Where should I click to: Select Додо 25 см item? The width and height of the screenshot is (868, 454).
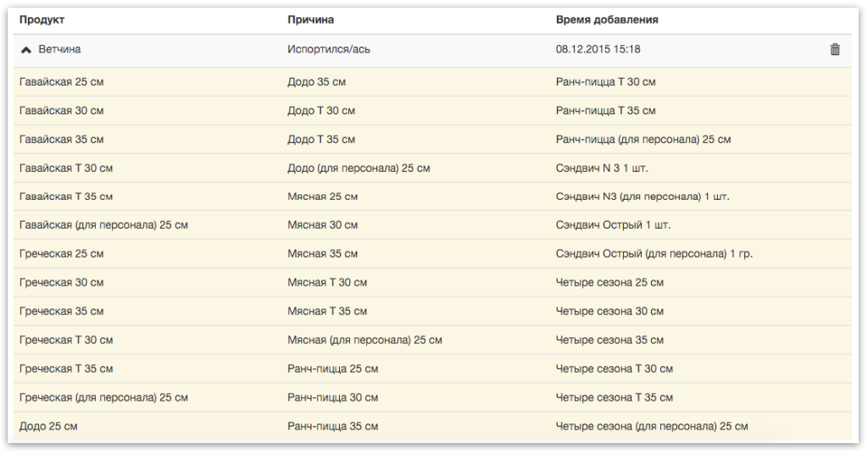(48, 426)
